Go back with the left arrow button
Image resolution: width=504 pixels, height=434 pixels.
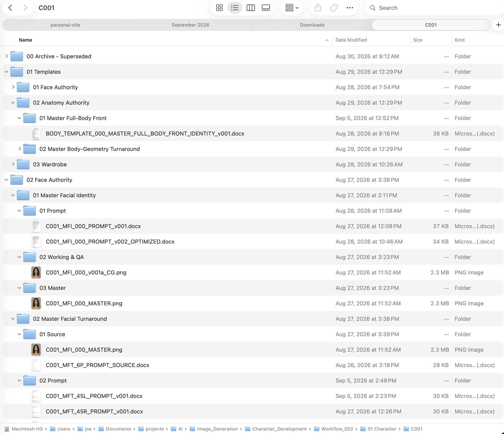click(x=10, y=8)
